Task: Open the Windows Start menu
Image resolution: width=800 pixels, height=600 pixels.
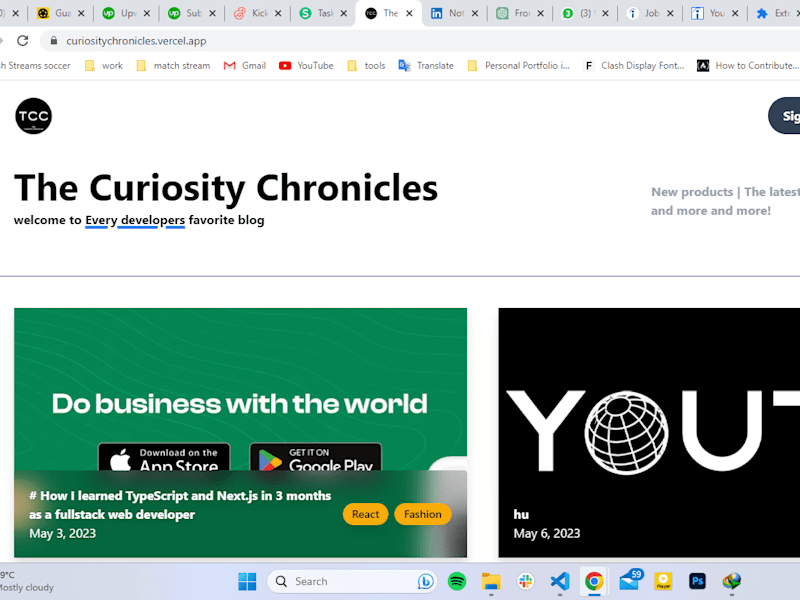Action: click(247, 582)
